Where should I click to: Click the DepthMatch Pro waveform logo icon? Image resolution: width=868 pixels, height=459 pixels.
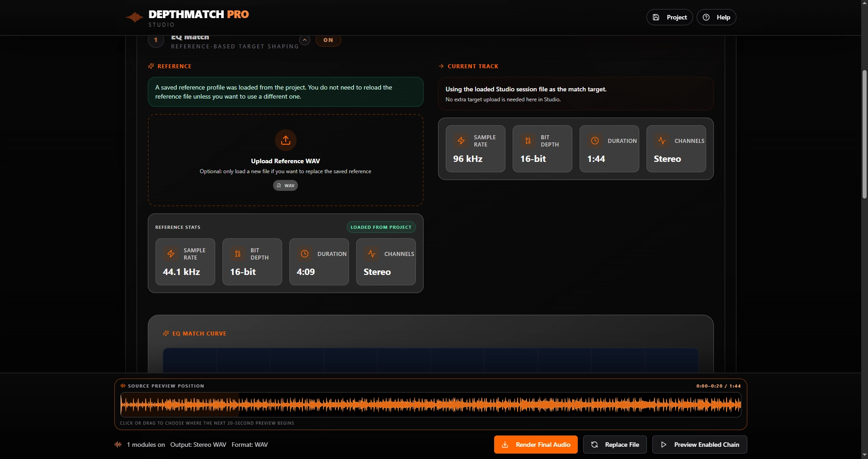pos(134,18)
